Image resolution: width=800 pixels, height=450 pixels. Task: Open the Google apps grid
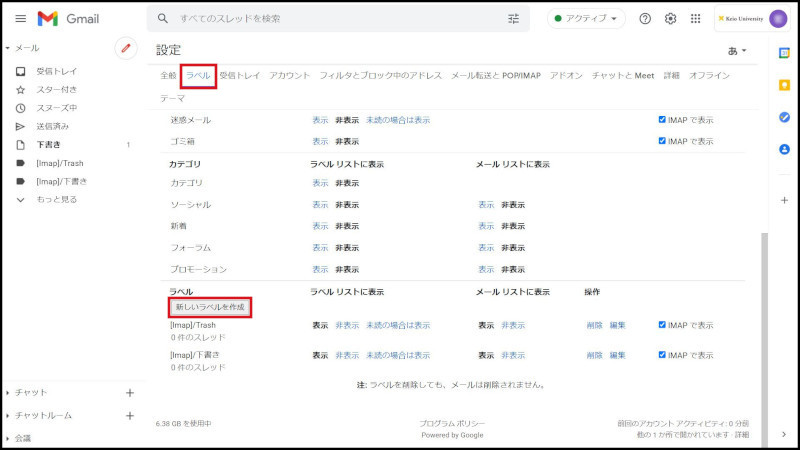pyautogui.click(x=696, y=19)
